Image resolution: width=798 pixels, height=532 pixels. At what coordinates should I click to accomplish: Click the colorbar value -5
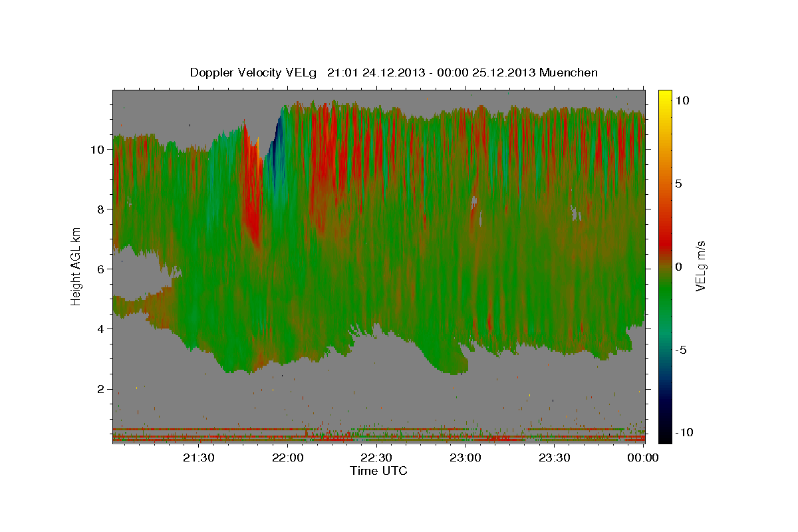point(681,349)
